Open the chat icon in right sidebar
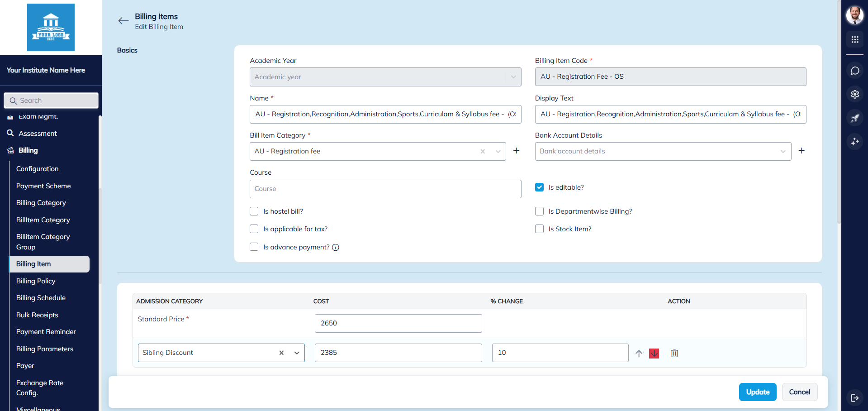This screenshot has height=411, width=868. (x=855, y=70)
